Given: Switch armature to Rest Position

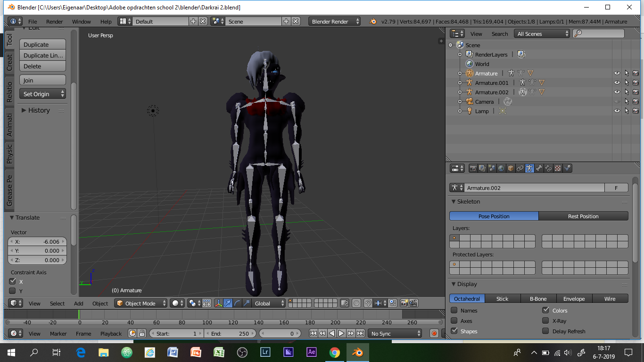Looking at the screenshot, I should click(583, 216).
